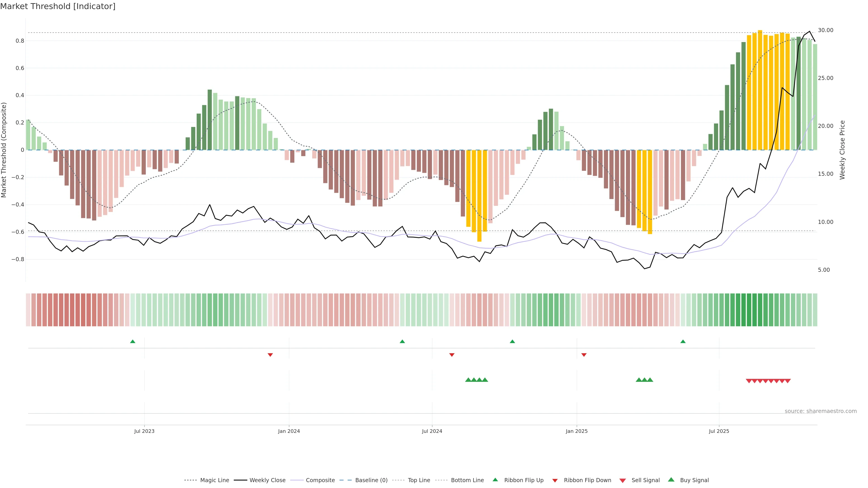Click the red flip down marker after Jul 2024
This screenshot has width=868, height=488.
pyautogui.click(x=452, y=355)
